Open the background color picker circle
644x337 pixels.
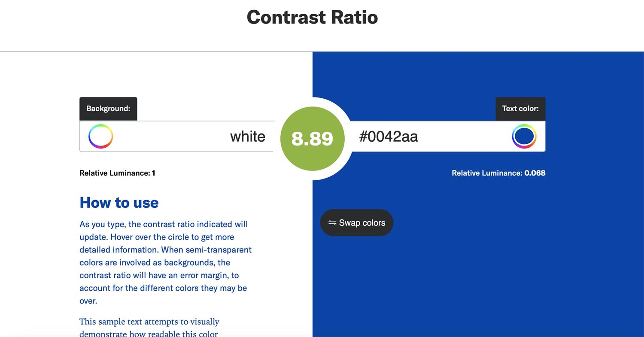click(100, 137)
